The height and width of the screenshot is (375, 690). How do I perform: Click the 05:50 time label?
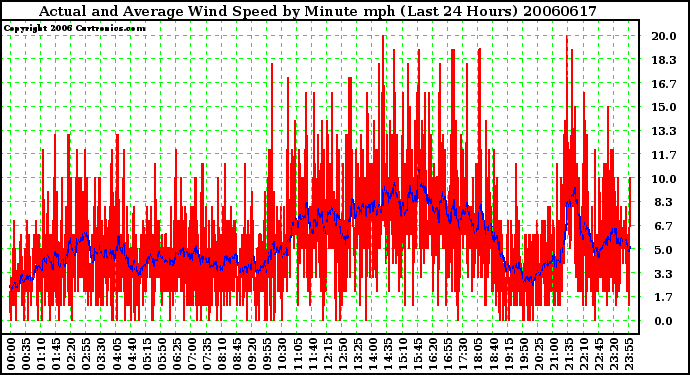[161, 354]
